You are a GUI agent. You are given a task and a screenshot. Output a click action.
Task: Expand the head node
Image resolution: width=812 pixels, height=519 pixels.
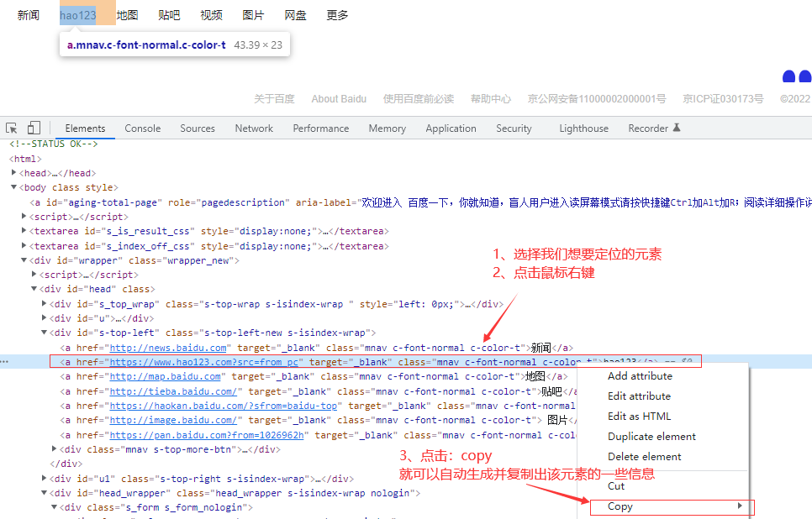14,173
